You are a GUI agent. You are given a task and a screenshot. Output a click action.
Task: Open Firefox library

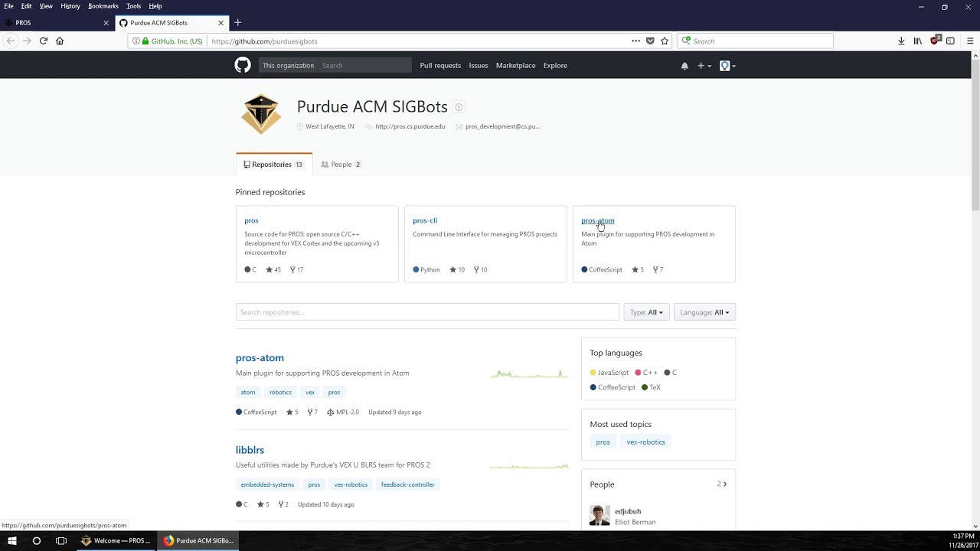click(x=917, y=41)
